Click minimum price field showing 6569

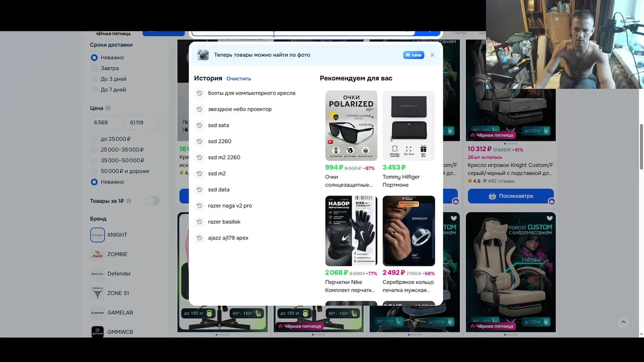(107, 123)
